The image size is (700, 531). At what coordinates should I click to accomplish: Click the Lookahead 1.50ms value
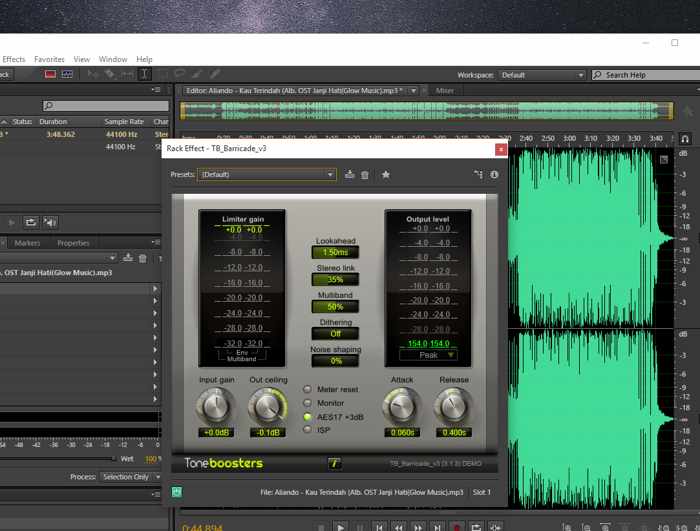pos(335,252)
